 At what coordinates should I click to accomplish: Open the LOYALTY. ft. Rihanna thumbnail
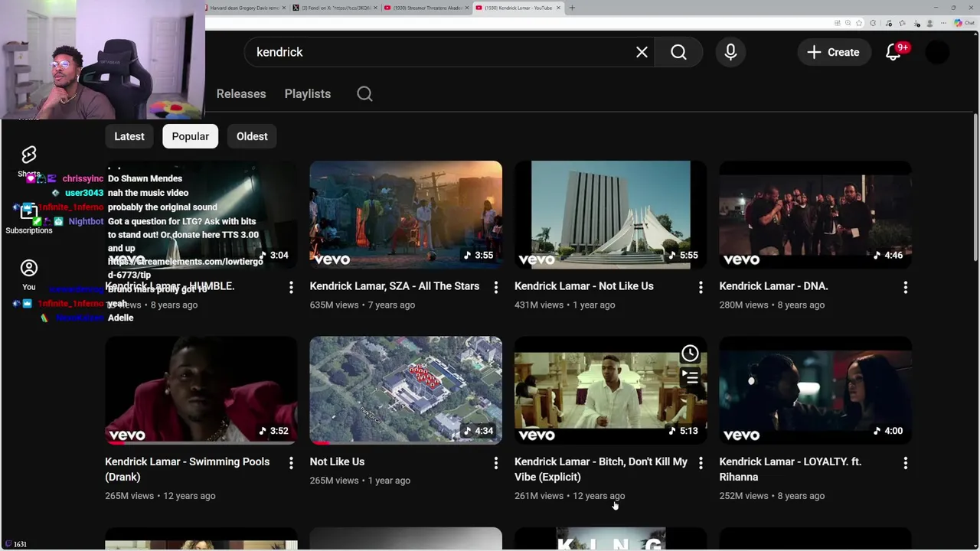[815, 390]
